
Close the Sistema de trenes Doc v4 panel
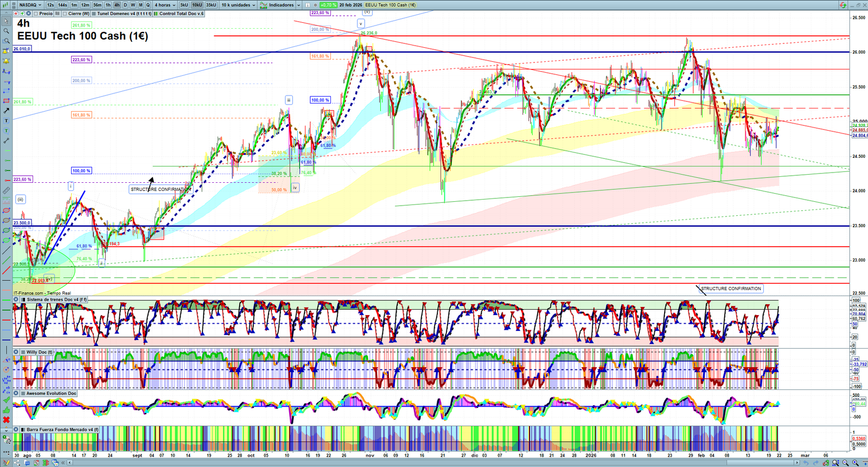point(16,299)
